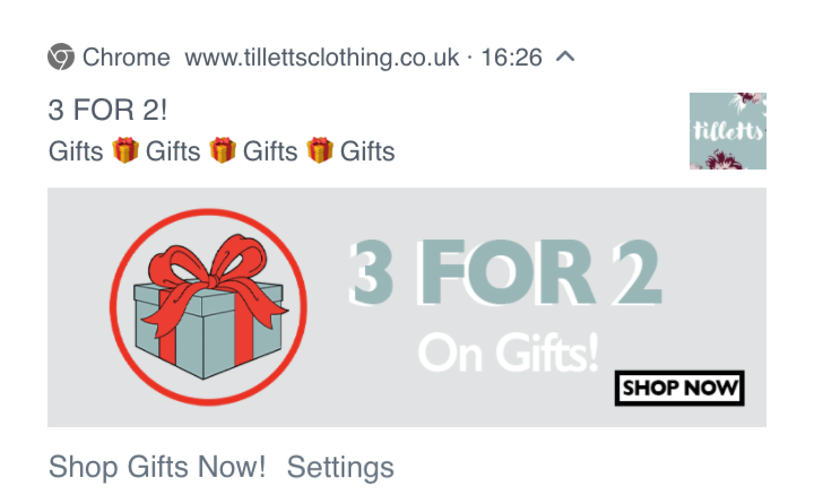Select the 3 FOR 2! notification title
This screenshot has width=814, height=504.
108,110
